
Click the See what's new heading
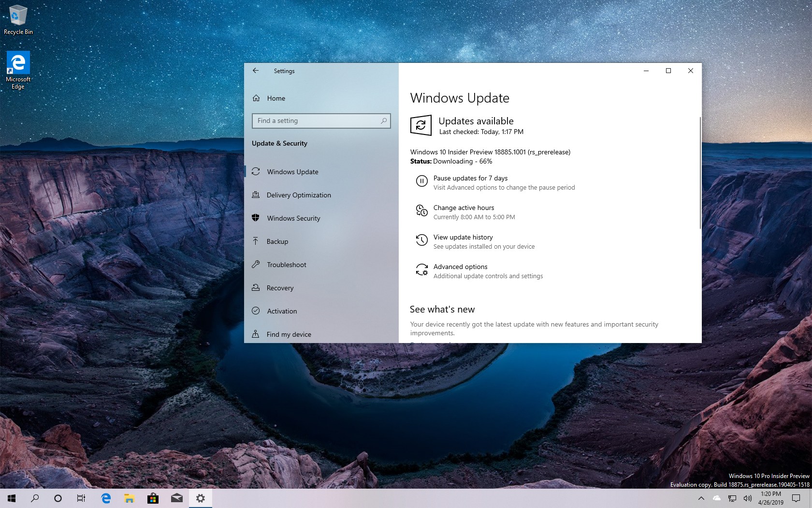pyautogui.click(x=442, y=309)
